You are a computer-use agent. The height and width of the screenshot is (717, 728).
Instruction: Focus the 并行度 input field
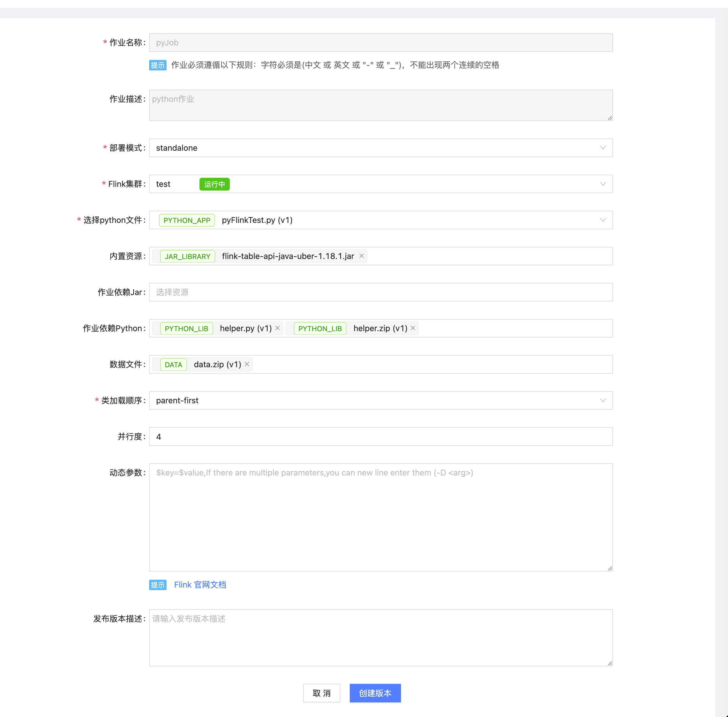click(x=381, y=436)
